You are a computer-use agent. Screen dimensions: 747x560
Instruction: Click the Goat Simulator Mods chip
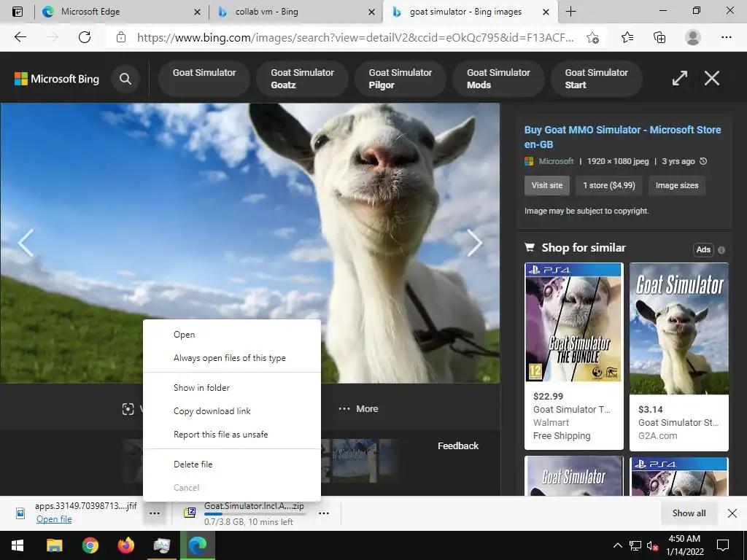pos(498,79)
